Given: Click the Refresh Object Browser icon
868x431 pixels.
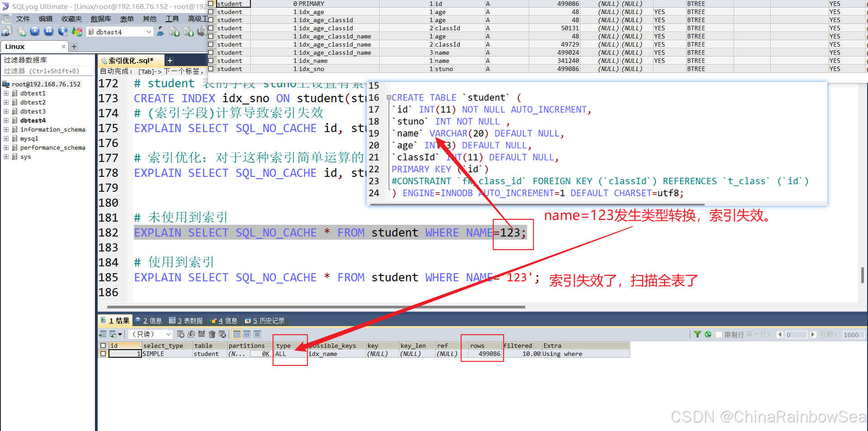Looking at the screenshot, I should [x=77, y=32].
